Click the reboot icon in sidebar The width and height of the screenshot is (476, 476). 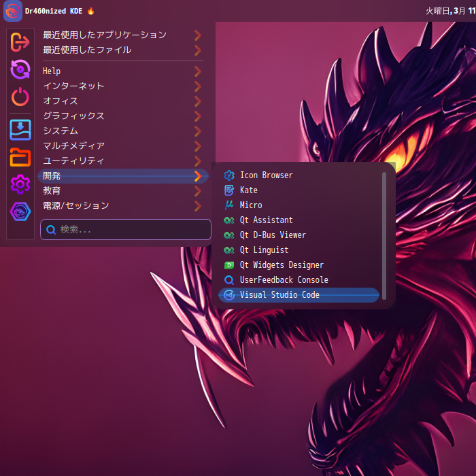20,69
